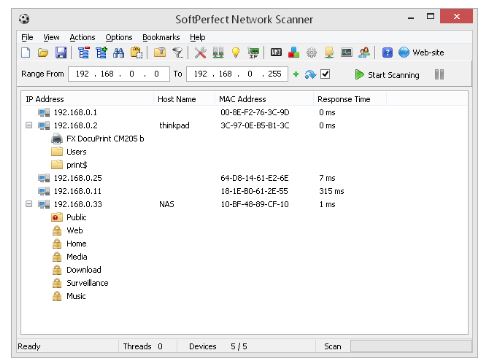Click the IP Address column header
The height and width of the screenshot is (363, 485).
pos(88,99)
